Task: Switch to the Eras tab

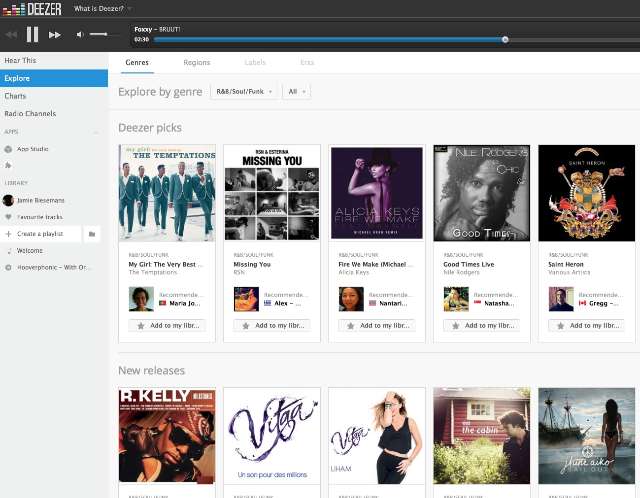Action: coord(307,62)
